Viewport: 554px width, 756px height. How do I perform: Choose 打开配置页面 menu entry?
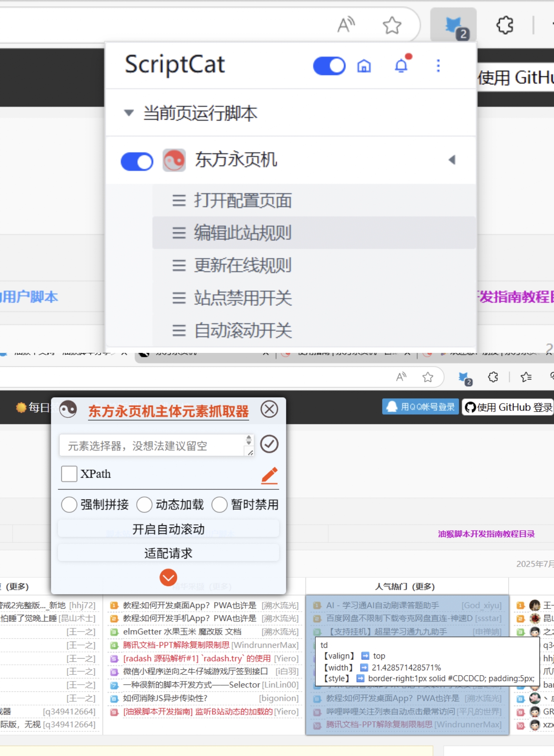(x=243, y=201)
